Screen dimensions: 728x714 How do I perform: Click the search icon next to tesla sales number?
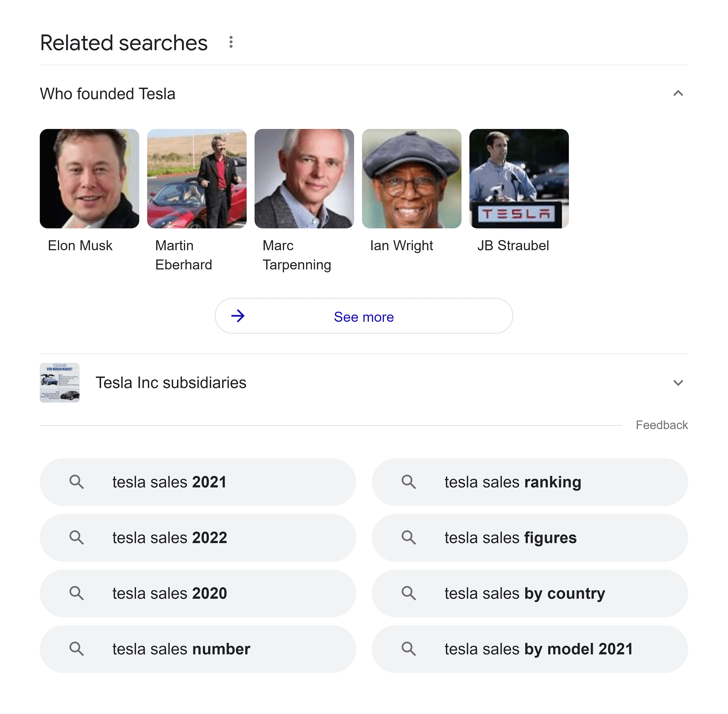[77, 649]
